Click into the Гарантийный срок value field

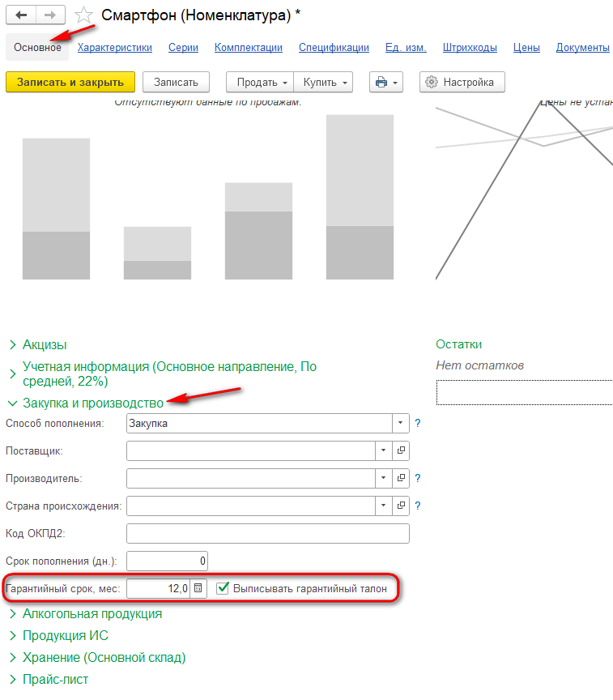159,588
